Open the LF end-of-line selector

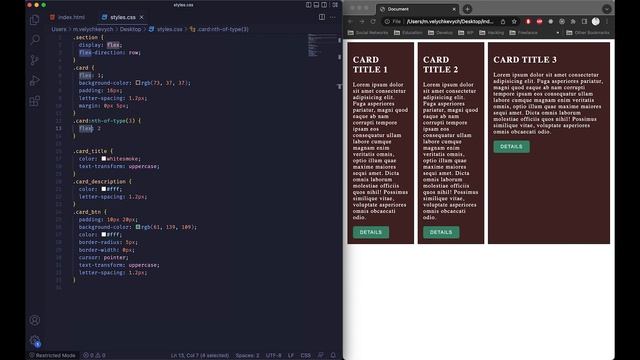(291, 355)
